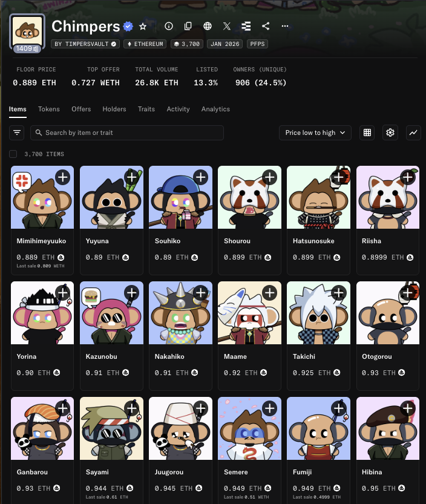Screen dimensions: 426x504
Task: Open the Price low to high dropdown
Action: tap(315, 133)
